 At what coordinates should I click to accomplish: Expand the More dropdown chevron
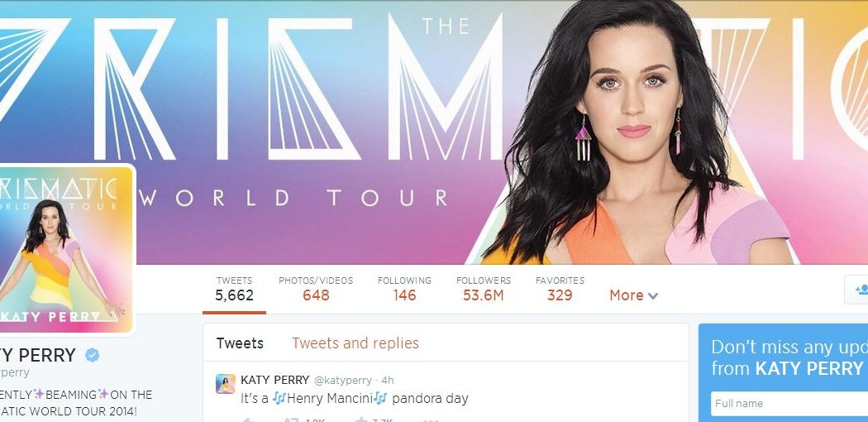pyautogui.click(x=653, y=296)
